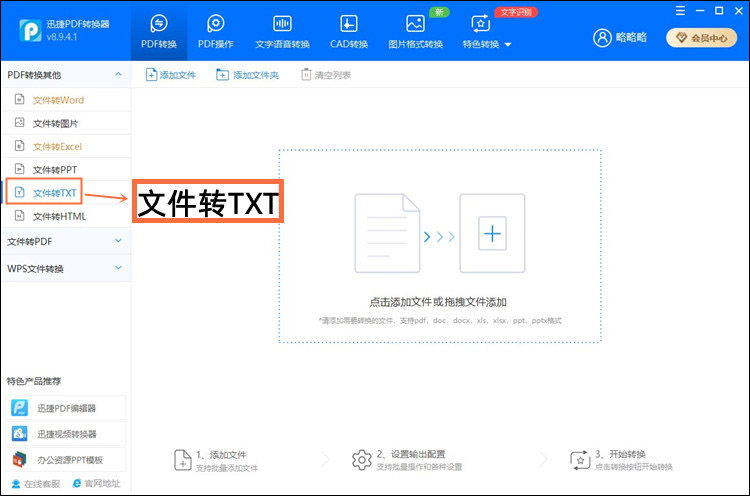The height and width of the screenshot is (496, 750).
Task: Open 迅捷PDF编辑器 product recommendation
Action: (66, 408)
